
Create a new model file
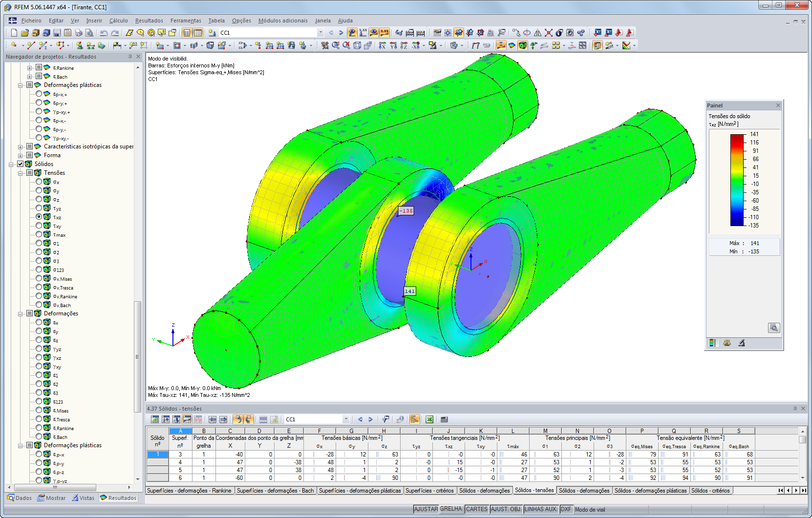click(x=14, y=33)
